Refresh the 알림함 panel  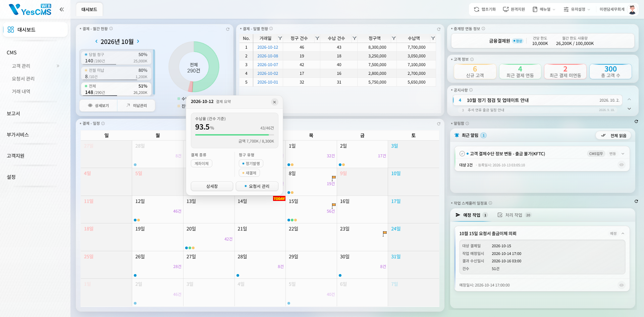pyautogui.click(x=636, y=121)
